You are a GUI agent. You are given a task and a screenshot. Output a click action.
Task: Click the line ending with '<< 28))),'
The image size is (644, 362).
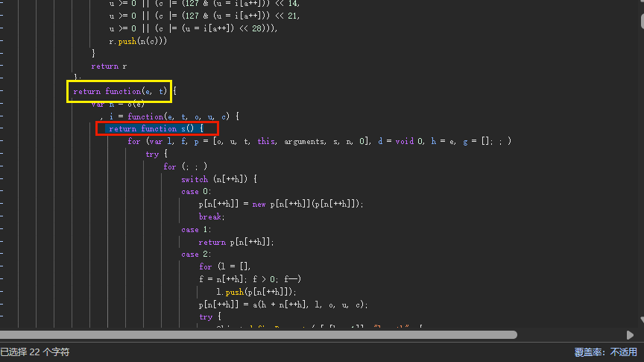(x=194, y=28)
